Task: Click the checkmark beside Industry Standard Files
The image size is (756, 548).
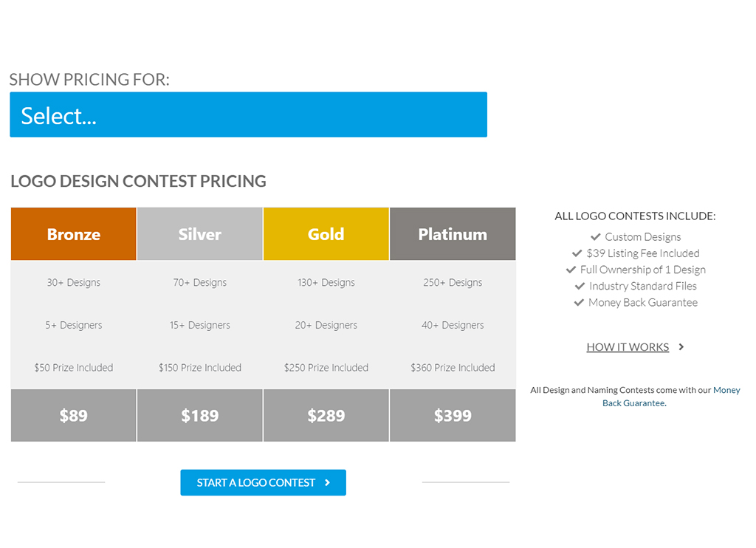Action: tap(580, 286)
